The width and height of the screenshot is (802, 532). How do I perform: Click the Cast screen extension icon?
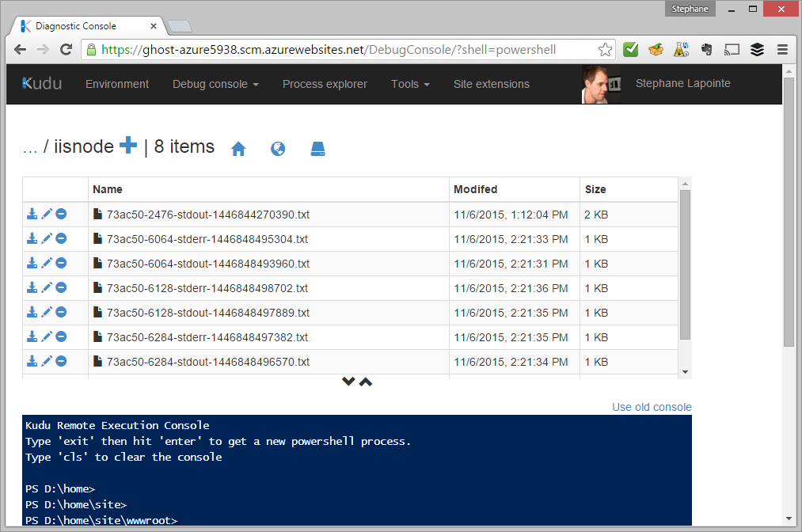coord(732,50)
